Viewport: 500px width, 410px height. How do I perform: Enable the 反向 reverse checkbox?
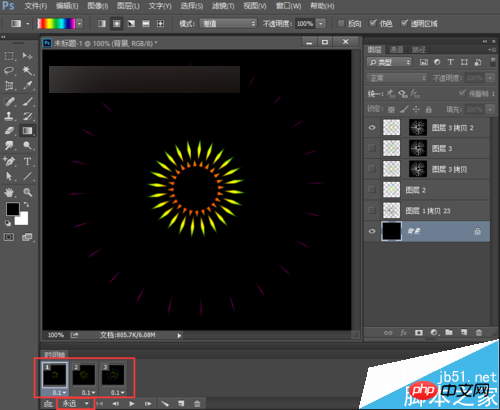[x=341, y=24]
